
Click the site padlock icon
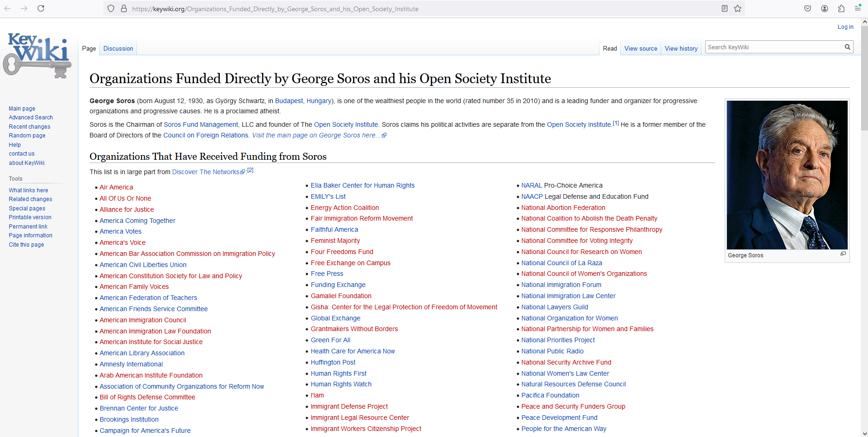pyautogui.click(x=124, y=8)
